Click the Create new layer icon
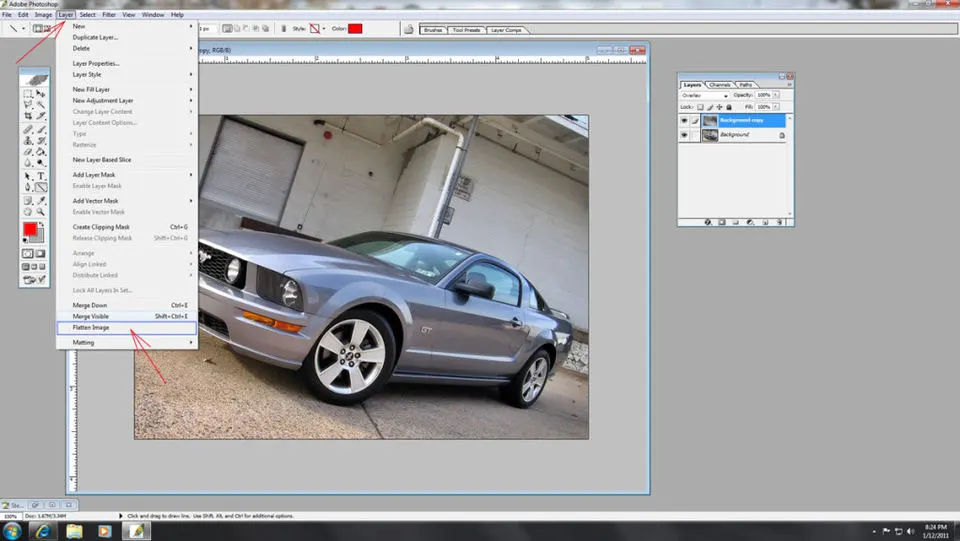The width and height of the screenshot is (960, 541). 765,223
